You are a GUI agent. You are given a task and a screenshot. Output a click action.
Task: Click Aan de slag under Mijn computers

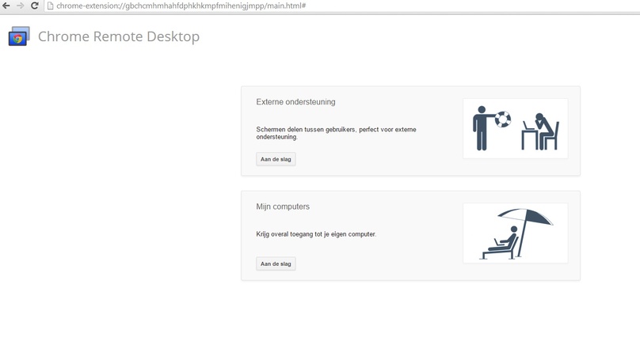(x=276, y=264)
